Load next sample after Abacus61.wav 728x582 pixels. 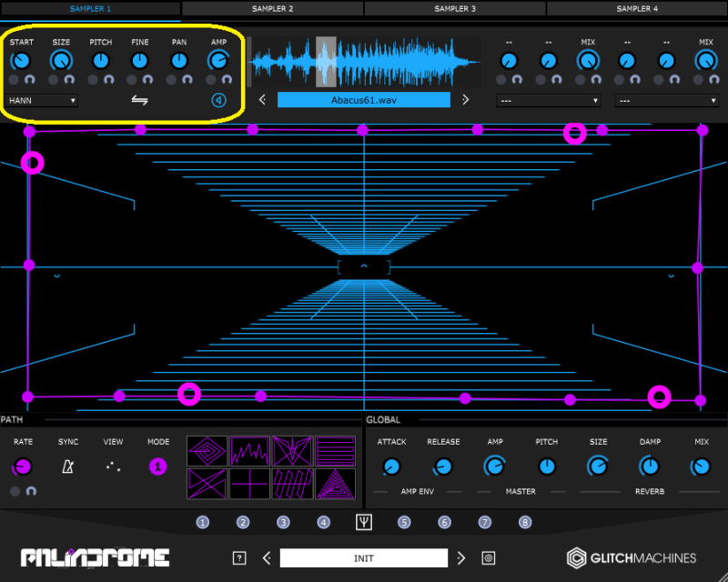coord(465,100)
